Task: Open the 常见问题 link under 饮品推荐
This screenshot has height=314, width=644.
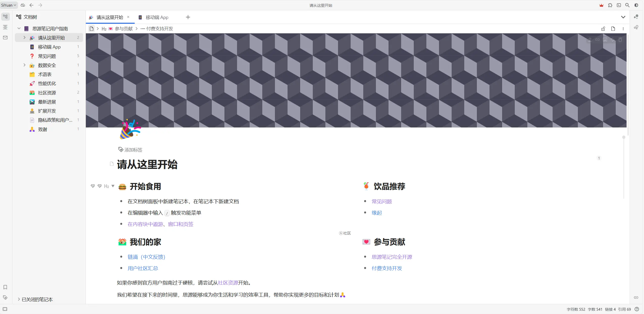Action: [x=381, y=201]
